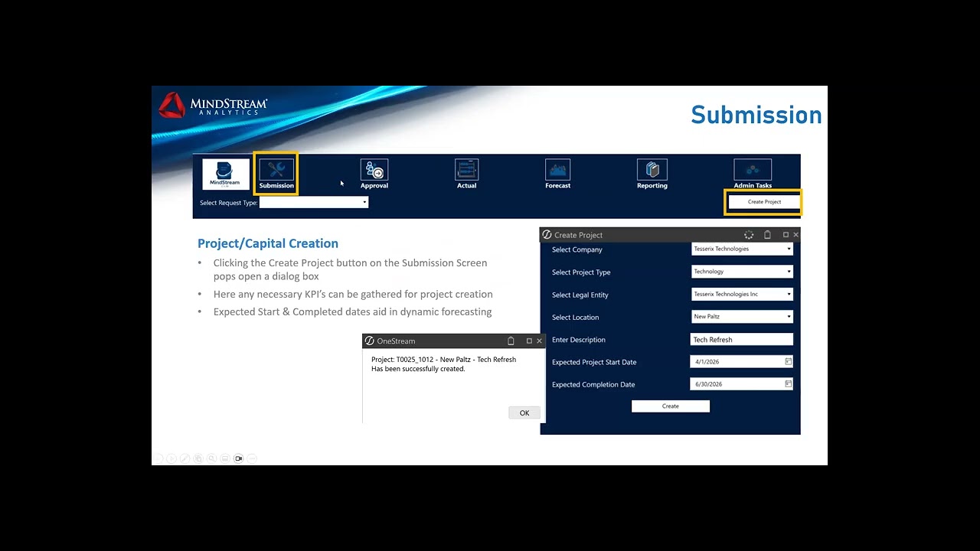The width and height of the screenshot is (980, 551).
Task: Toggle subtitles in slideshow controls
Action: coord(225,458)
